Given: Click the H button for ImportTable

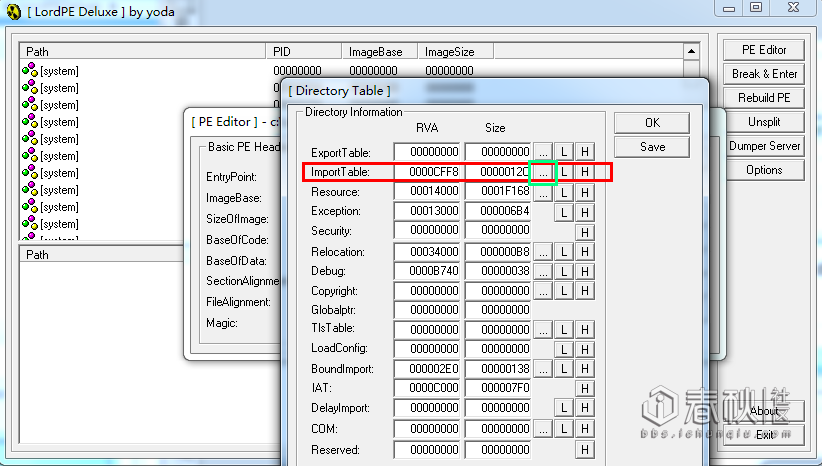Looking at the screenshot, I should point(585,172).
